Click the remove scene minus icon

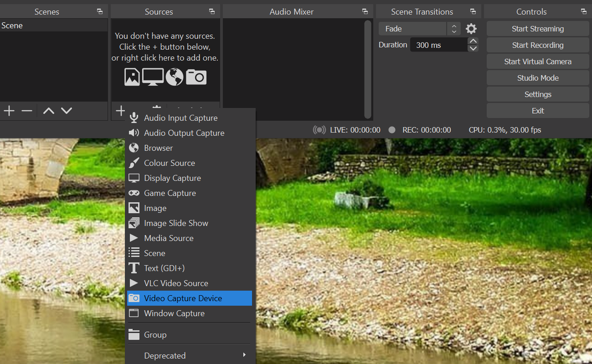[27, 111]
